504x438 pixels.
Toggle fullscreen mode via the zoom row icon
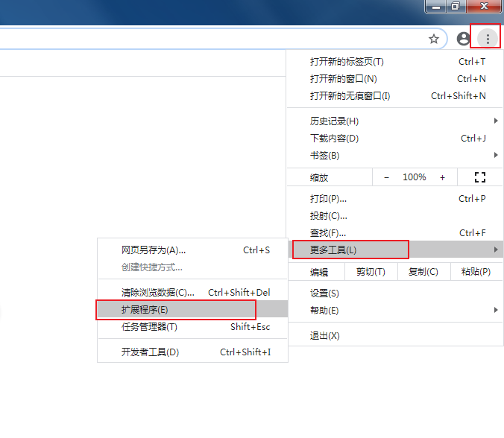point(480,177)
